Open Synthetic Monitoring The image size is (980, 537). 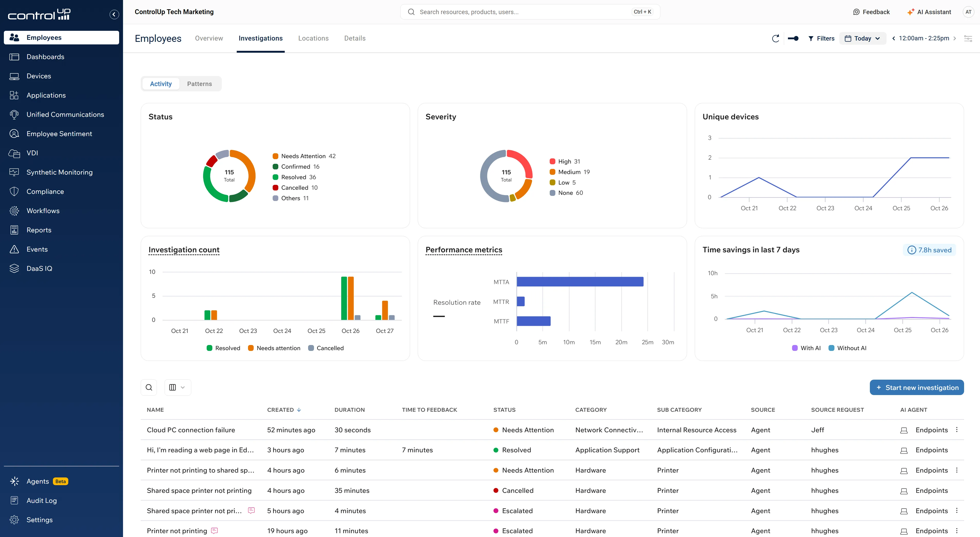point(61,172)
